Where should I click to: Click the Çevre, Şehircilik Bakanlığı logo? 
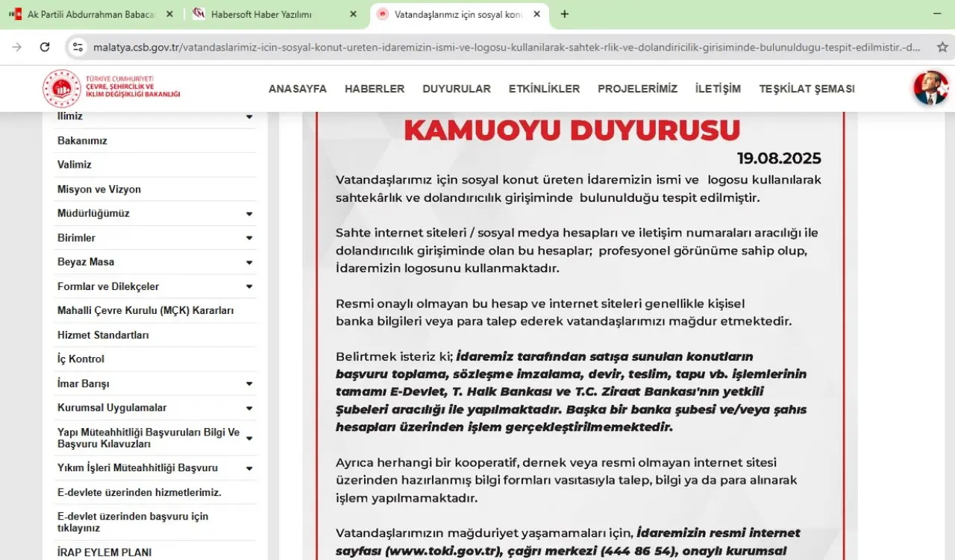point(112,89)
